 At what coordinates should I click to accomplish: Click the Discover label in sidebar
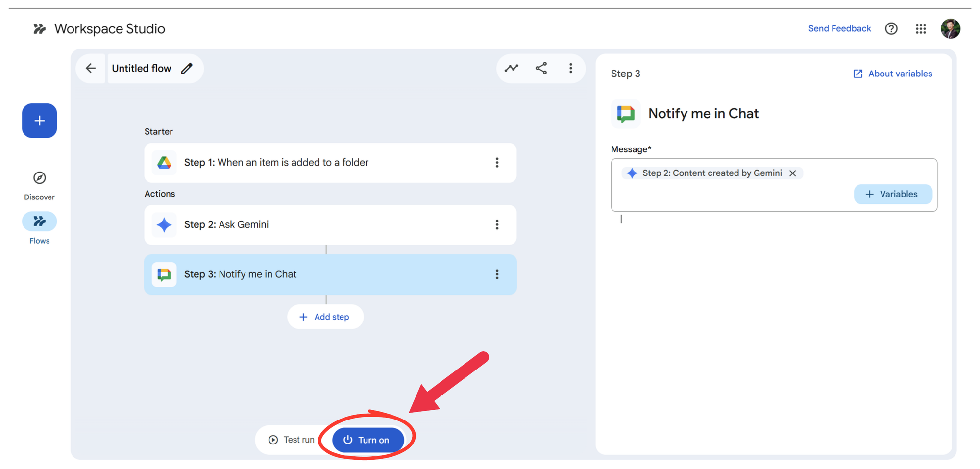click(x=39, y=197)
